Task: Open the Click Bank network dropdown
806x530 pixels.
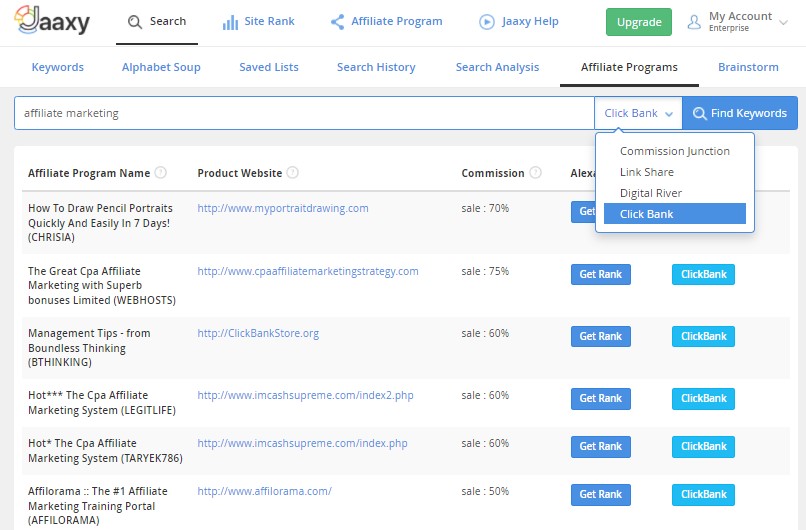Action: pos(638,113)
